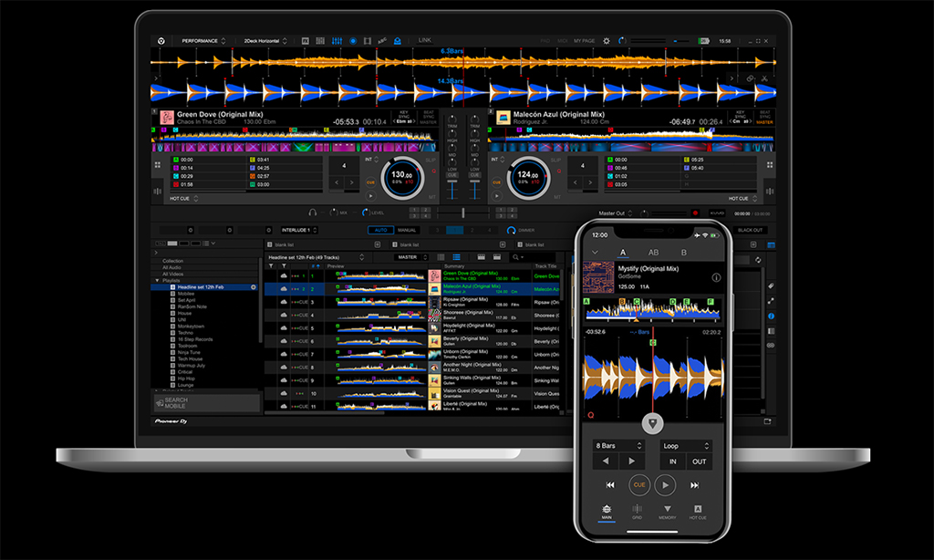Open MY PAGE in top bar
The width and height of the screenshot is (934, 560).
point(585,41)
